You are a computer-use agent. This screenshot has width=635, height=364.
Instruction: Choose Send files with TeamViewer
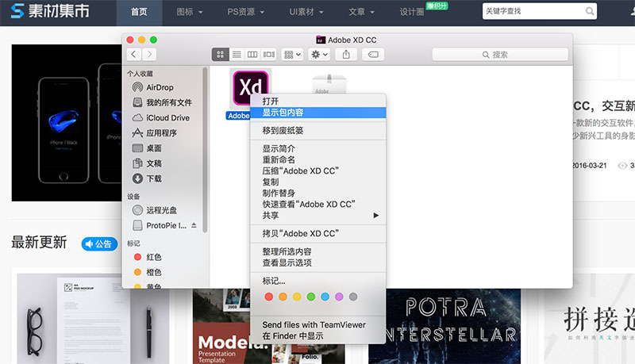(x=318, y=325)
